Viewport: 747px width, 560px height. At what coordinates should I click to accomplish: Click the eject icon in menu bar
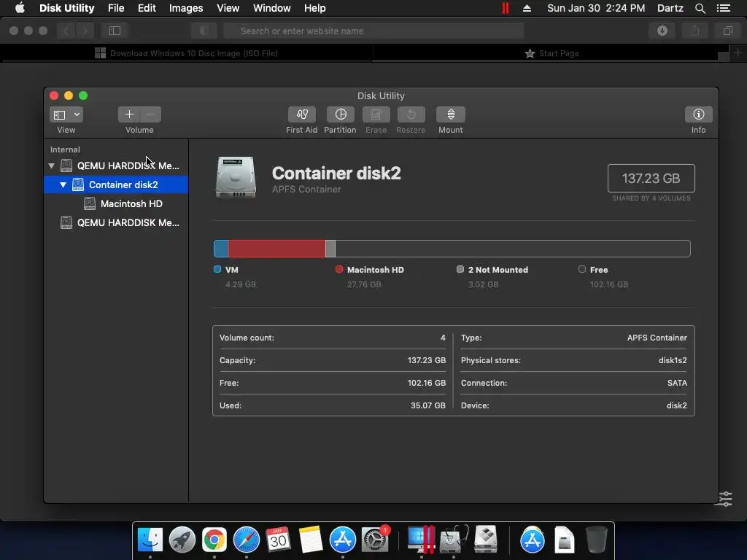pyautogui.click(x=527, y=8)
